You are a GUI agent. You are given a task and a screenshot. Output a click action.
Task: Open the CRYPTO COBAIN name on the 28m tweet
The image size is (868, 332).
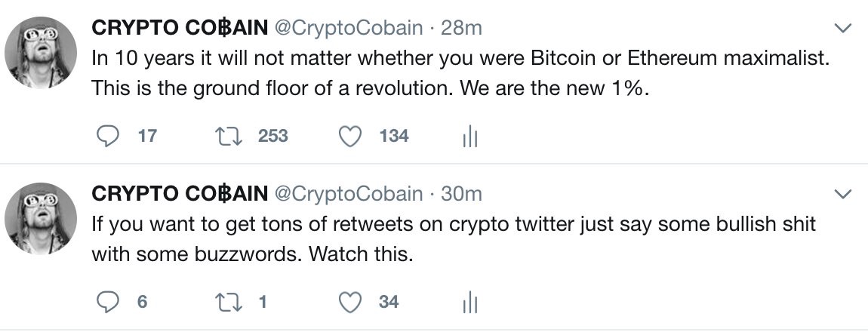pos(179,28)
